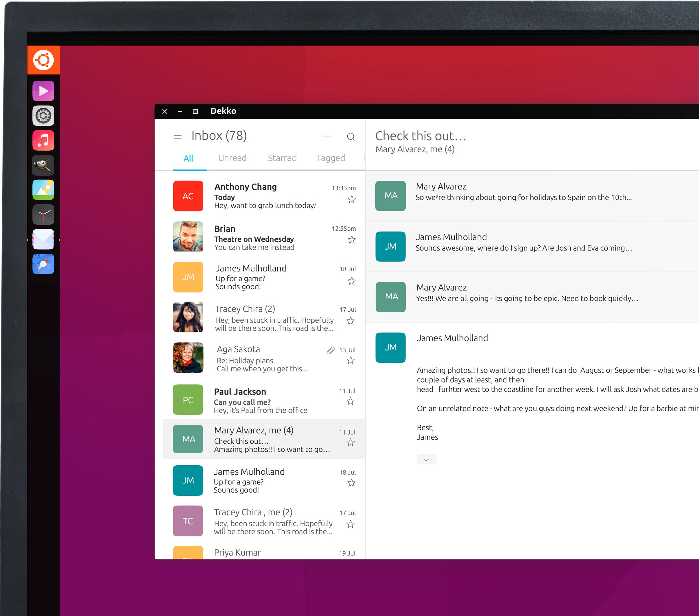
Task: Click the yellow JM avatar in inbox
Action: (x=188, y=277)
